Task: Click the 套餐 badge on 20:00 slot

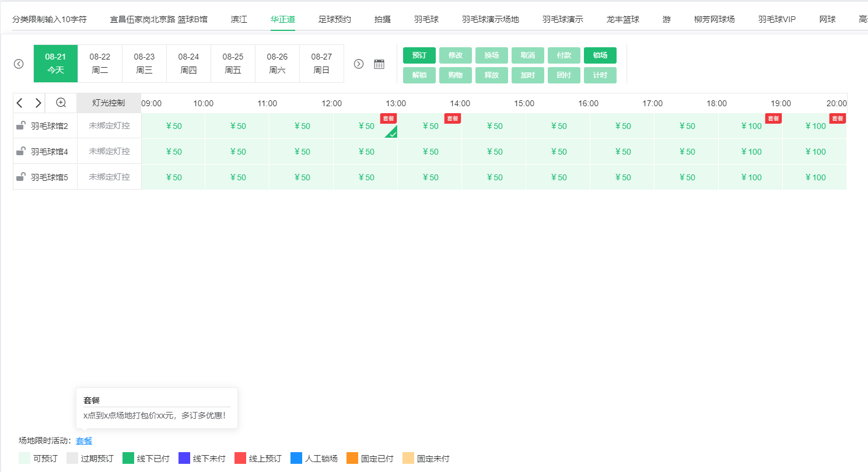Action: [x=837, y=118]
